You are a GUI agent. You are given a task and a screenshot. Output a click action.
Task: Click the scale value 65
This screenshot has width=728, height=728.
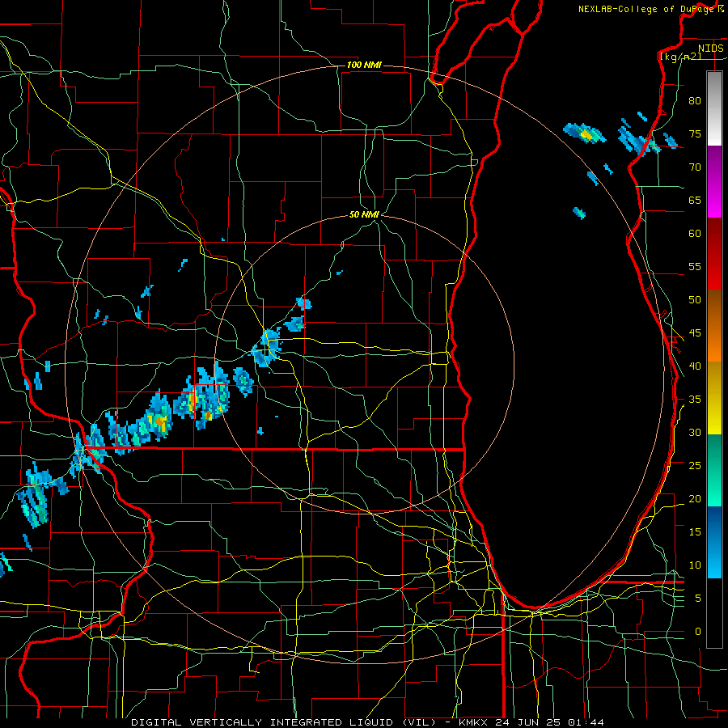pyautogui.click(x=695, y=200)
